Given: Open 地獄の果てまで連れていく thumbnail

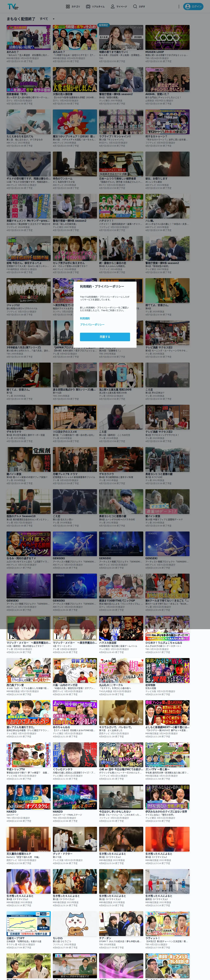Looking at the screenshot, I should [121, 37].
